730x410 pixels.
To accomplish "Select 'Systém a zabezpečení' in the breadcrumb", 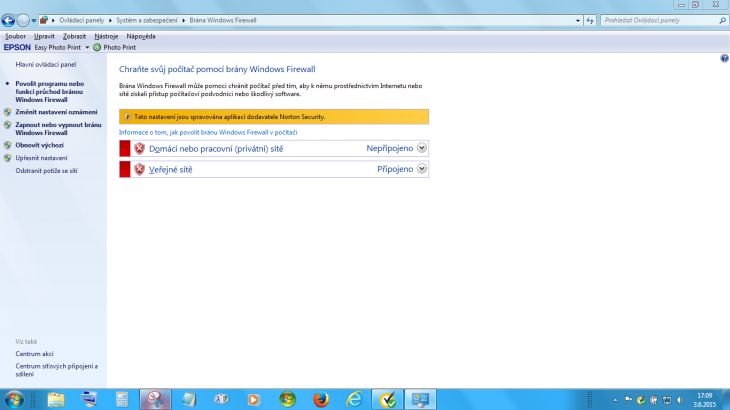I will click(147, 20).
